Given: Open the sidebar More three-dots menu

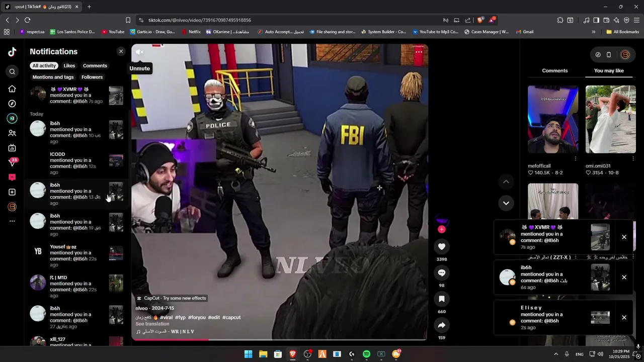Looking at the screenshot, I should pos(12,221).
